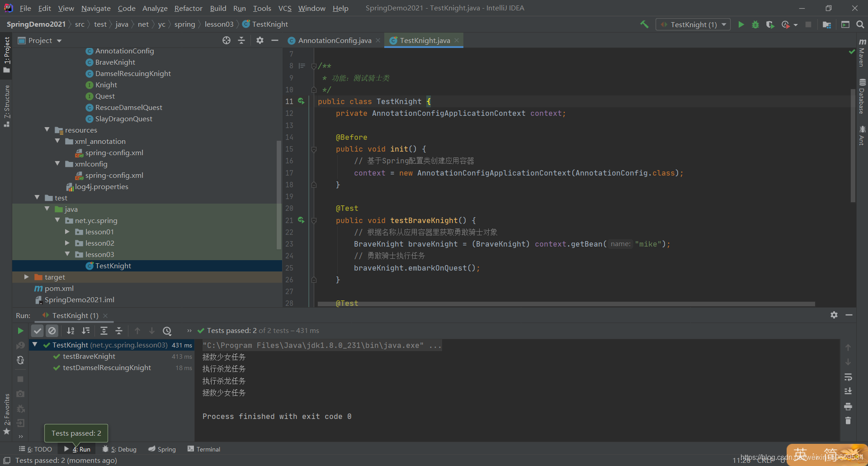
Task: Expand the target folder
Action: 27,277
